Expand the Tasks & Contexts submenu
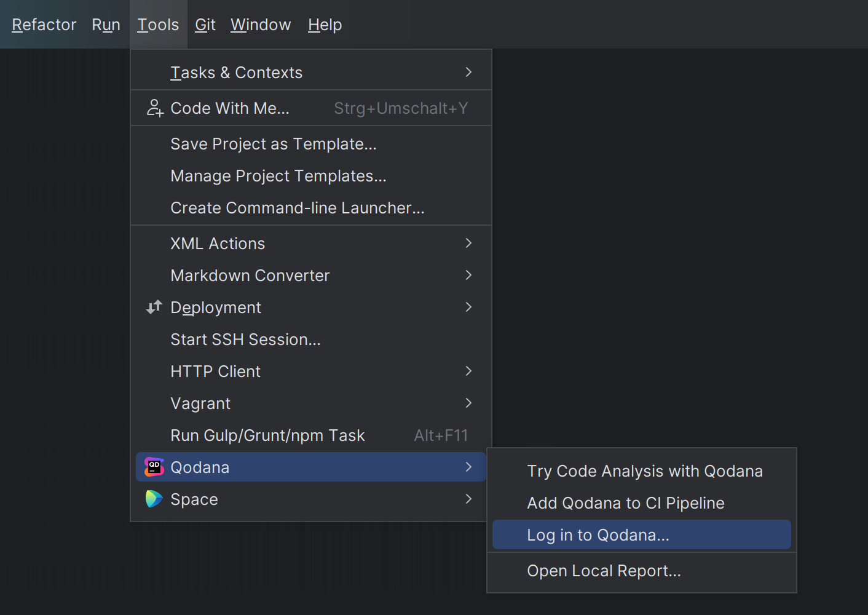868x615 pixels. 307,72
